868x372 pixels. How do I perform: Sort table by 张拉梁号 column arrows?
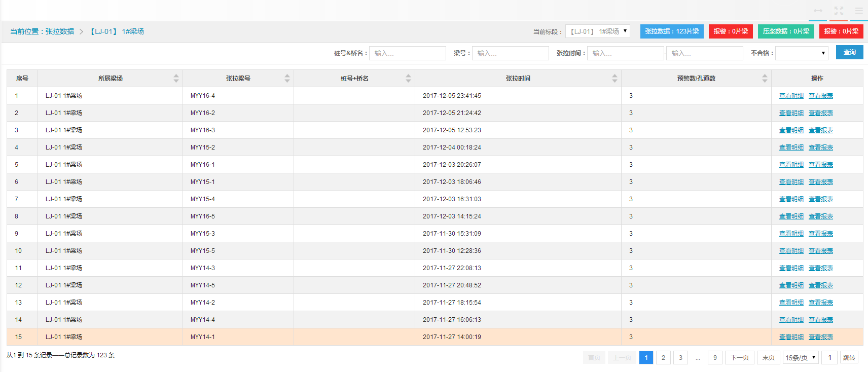287,78
